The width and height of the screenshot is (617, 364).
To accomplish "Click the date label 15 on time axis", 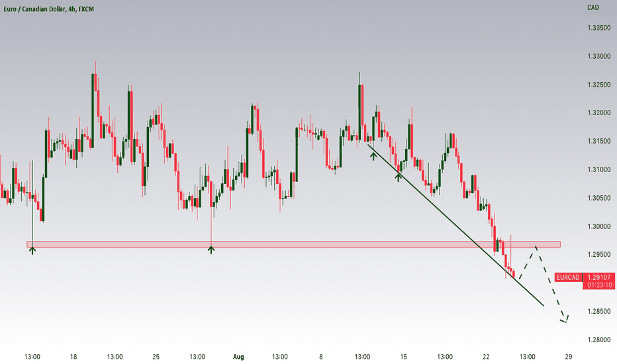I will (x=403, y=357).
